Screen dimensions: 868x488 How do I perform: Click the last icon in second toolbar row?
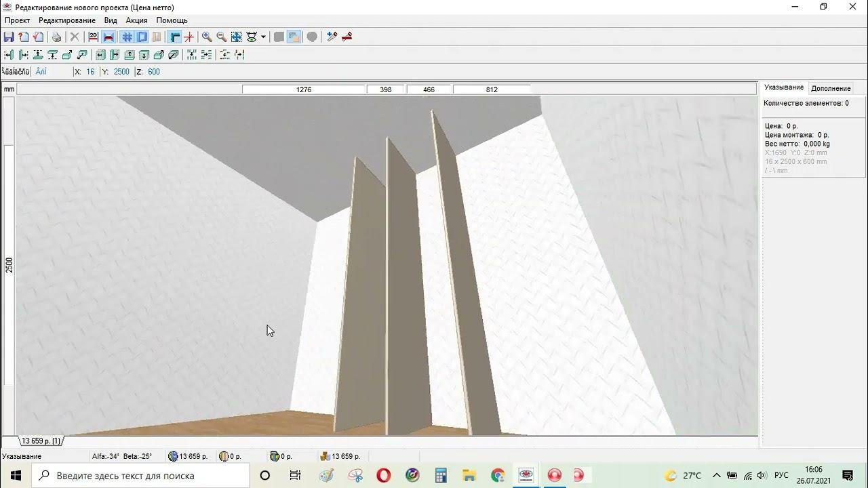pos(239,54)
